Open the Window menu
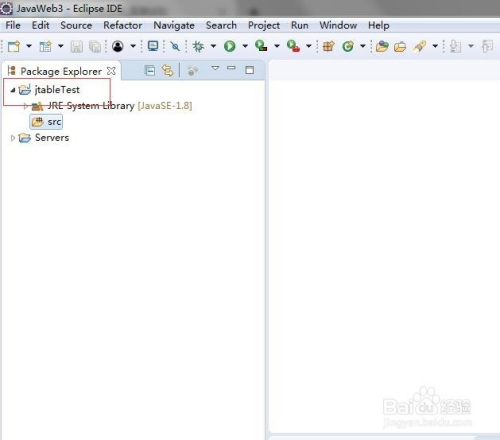Screen dimensions: 500x440 tap(338, 25)
